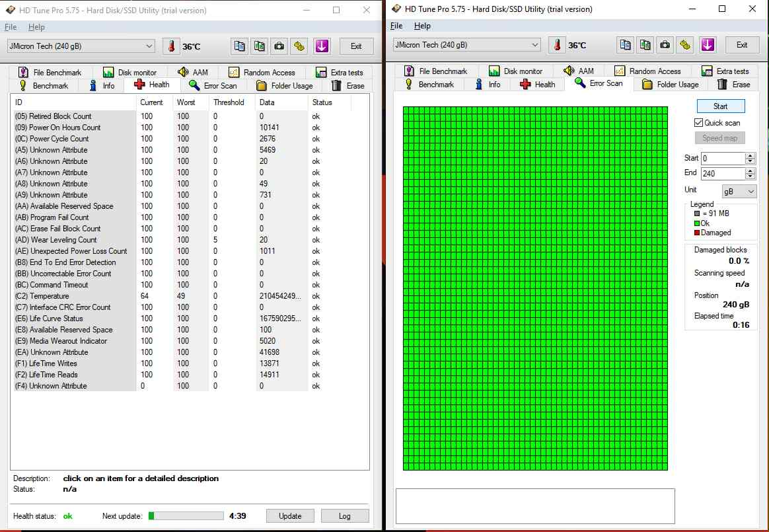The width and height of the screenshot is (769, 532).
Task: Click the Speed map button
Action: [720, 138]
